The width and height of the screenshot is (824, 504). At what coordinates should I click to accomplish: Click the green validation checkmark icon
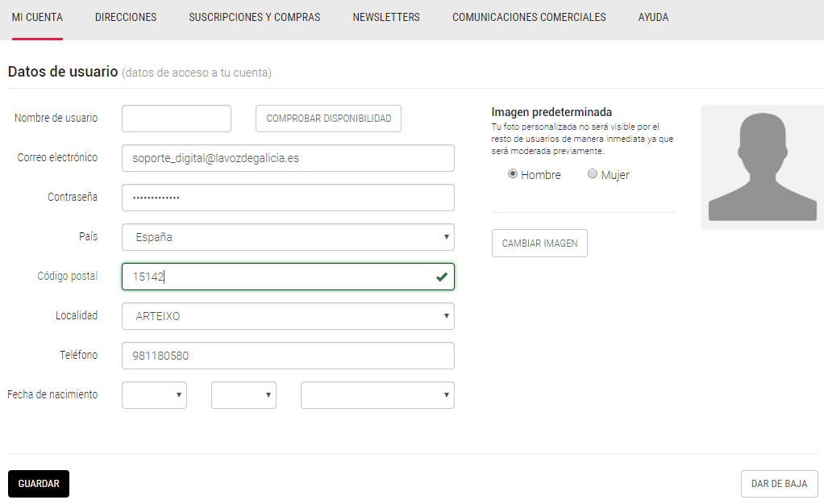[442, 277]
